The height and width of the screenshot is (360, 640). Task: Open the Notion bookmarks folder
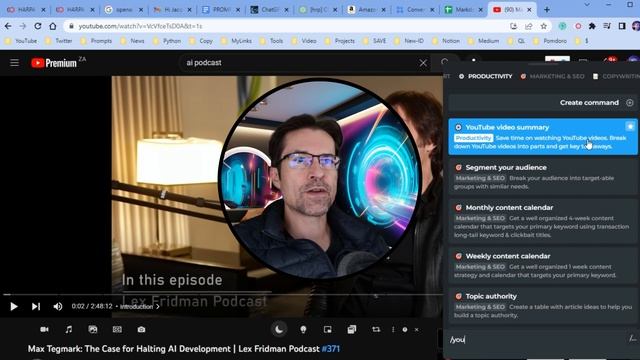(446, 41)
